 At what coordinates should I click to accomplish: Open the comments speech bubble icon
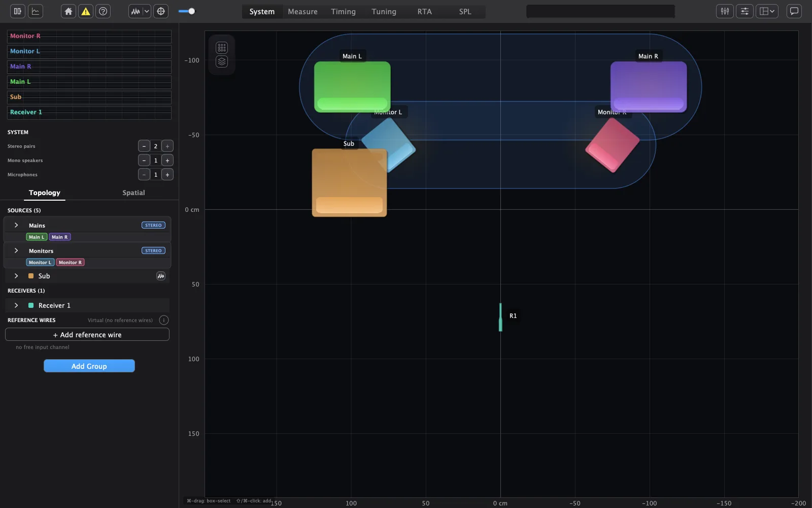click(x=794, y=11)
